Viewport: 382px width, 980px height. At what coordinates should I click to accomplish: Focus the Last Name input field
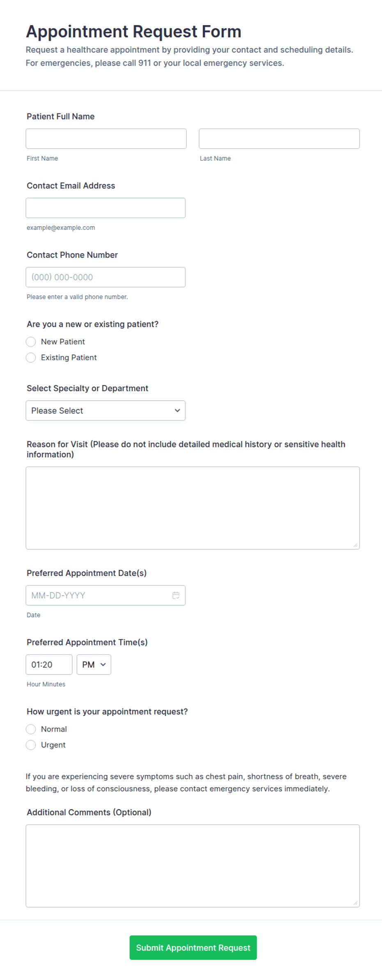279,139
